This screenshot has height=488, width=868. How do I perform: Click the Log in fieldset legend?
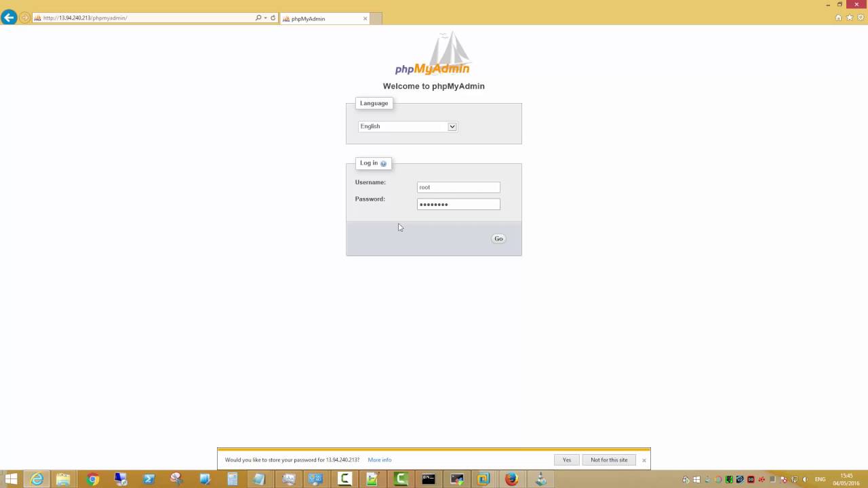coord(374,163)
